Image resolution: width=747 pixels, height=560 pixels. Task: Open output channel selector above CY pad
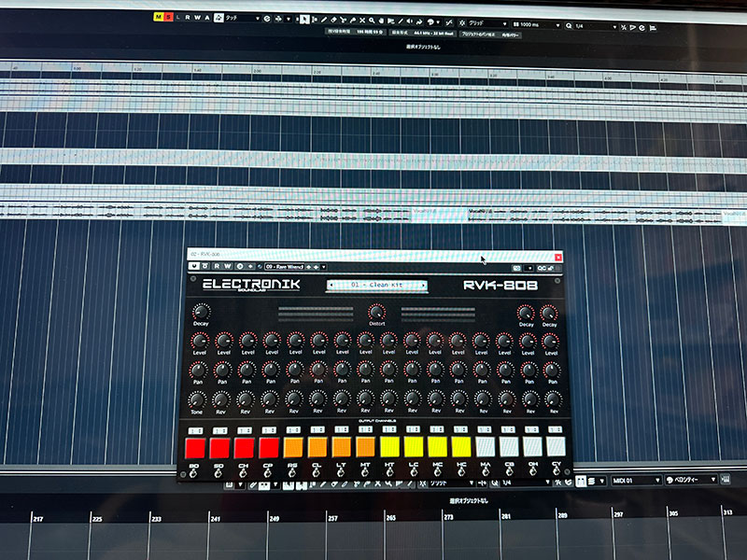[555, 429]
